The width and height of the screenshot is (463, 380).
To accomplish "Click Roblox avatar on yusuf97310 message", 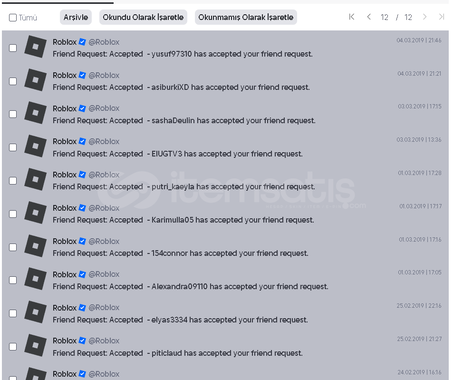I will (x=35, y=47).
